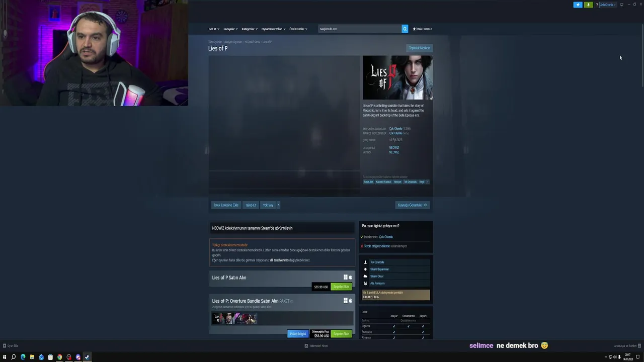Click the Steam Cloud cloud icon
Image resolution: width=644 pixels, height=362 pixels.
pyautogui.click(x=366, y=277)
